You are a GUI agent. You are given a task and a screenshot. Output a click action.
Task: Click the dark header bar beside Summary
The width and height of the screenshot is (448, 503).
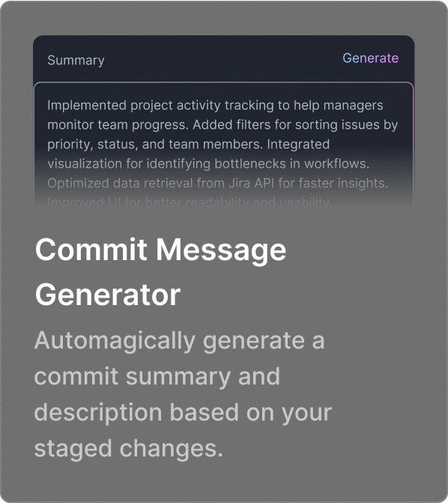point(223,59)
